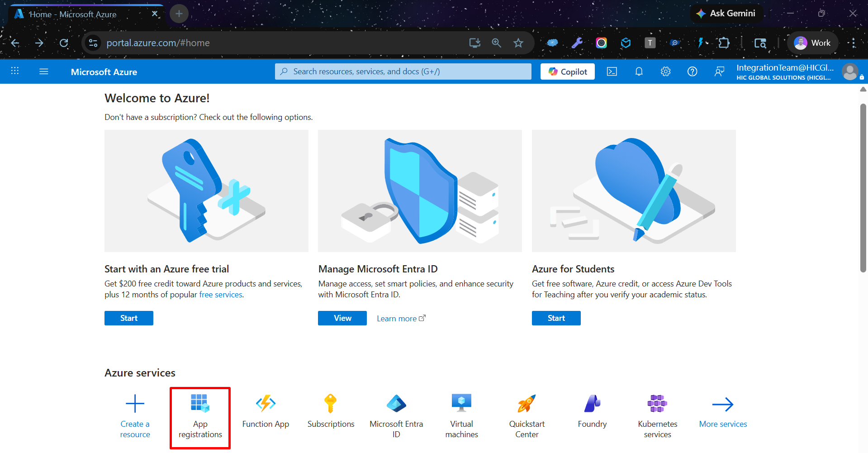Click the scrollbar up arrow
The image size is (868, 453).
(x=863, y=89)
